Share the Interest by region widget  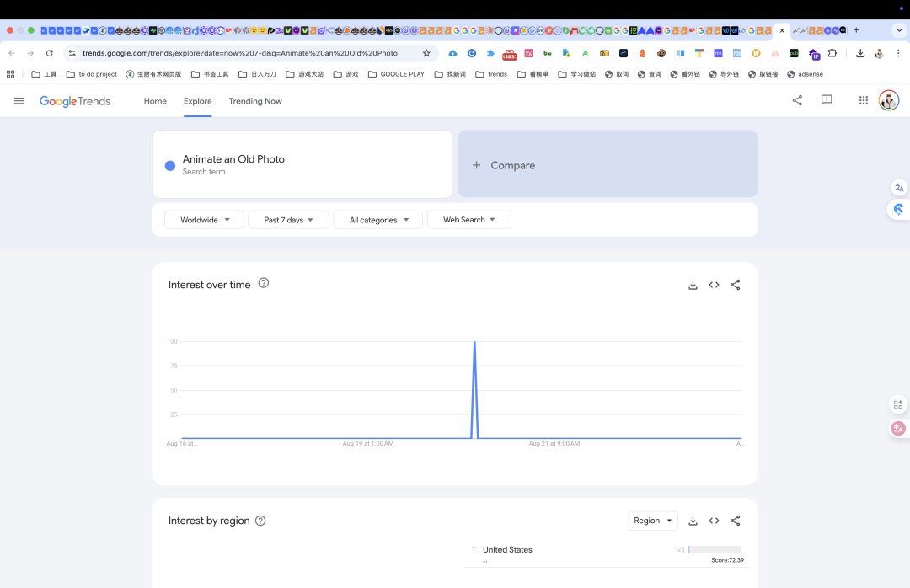coord(736,521)
